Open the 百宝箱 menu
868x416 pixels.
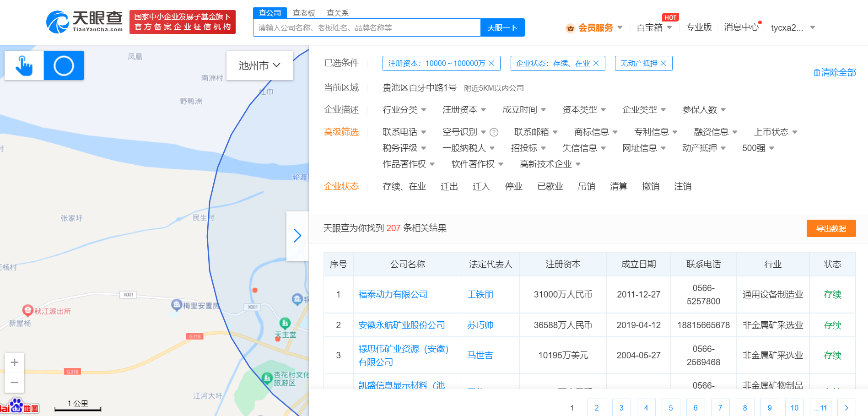pyautogui.click(x=654, y=27)
